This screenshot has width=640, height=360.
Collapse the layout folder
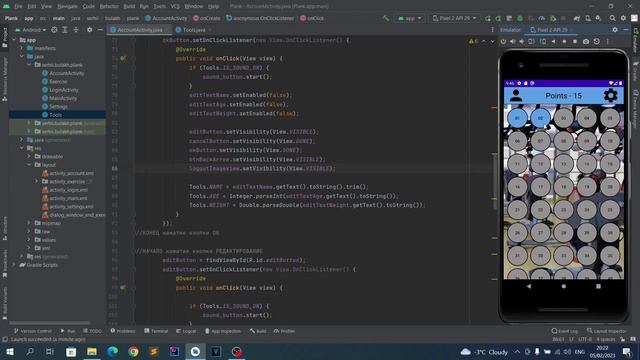tap(29, 164)
